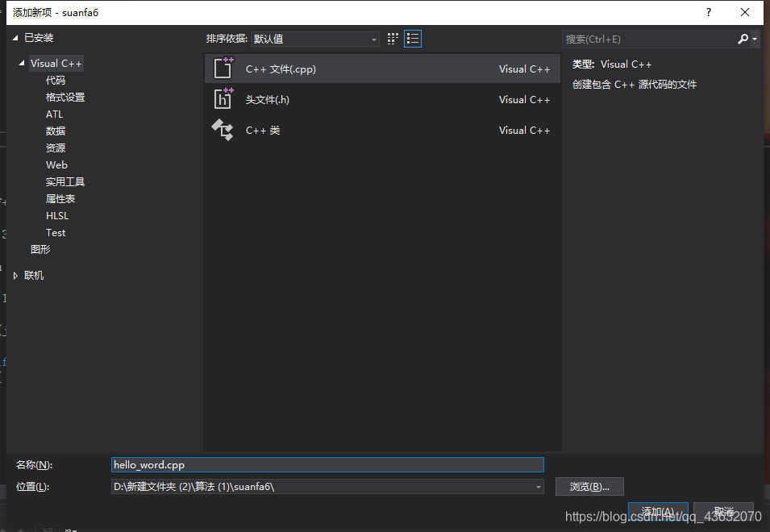Viewport: 770px width, 532px height.
Task: Click the search magnifier icon
Action: click(743, 39)
